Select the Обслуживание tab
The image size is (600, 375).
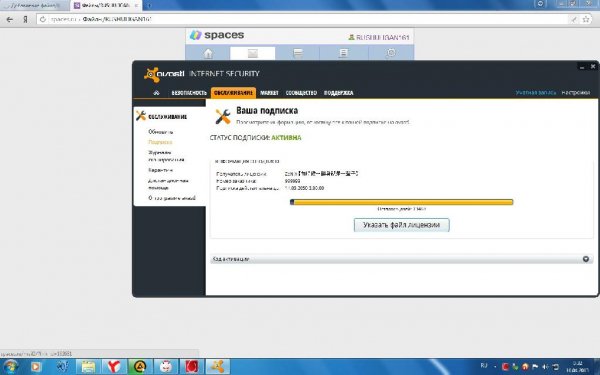[233, 93]
